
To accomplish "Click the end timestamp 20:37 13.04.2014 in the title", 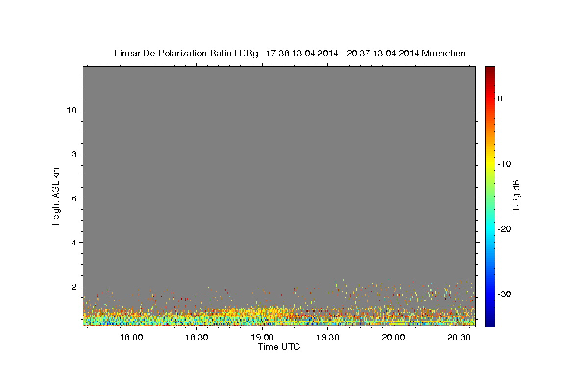I will [x=383, y=53].
